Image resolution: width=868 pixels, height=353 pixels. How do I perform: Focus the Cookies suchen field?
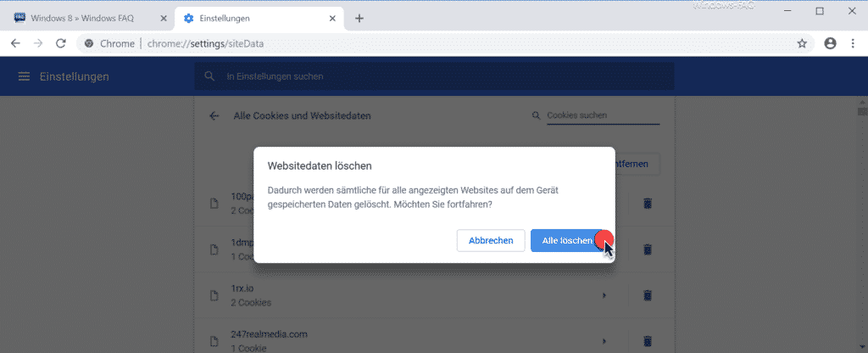(603, 115)
